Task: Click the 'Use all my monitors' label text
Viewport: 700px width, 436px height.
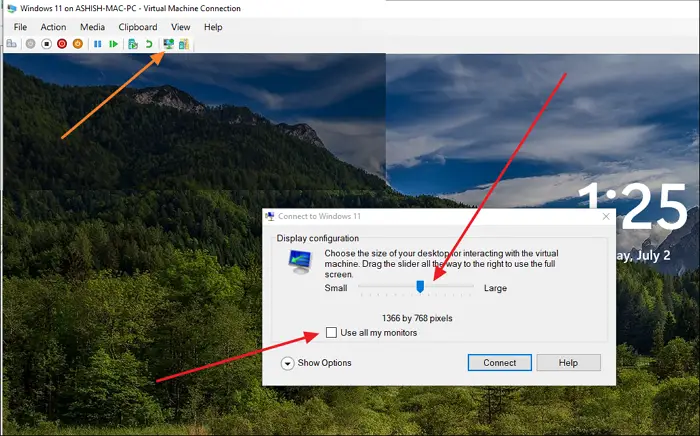Action: coord(379,332)
